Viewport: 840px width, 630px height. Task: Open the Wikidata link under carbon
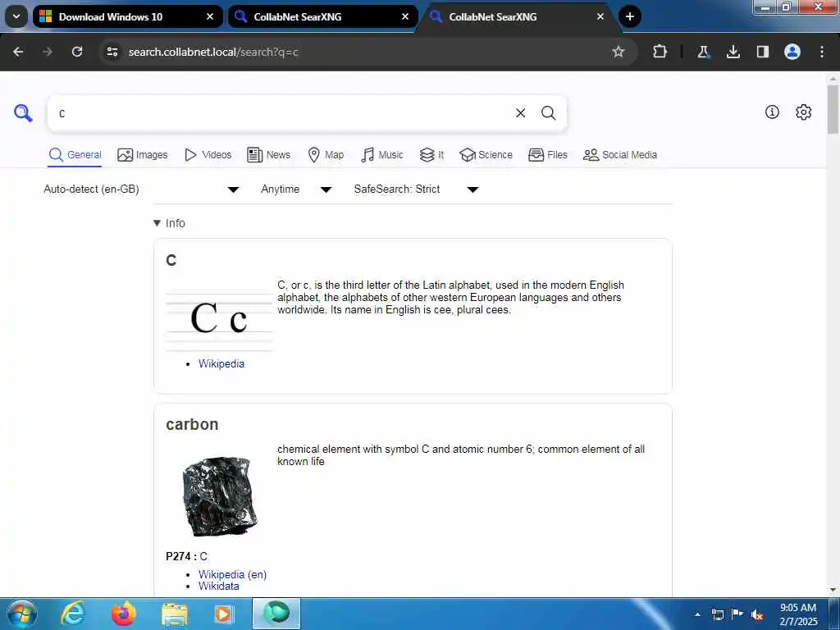click(218, 586)
